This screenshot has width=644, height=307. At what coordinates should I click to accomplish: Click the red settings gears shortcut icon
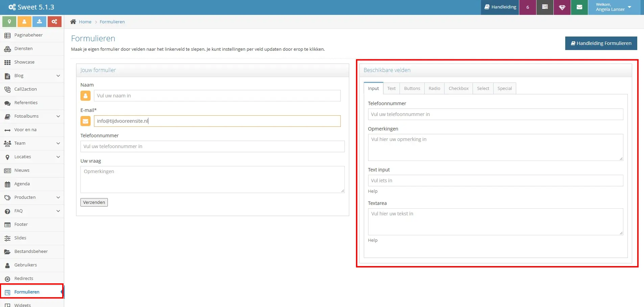[x=54, y=22]
